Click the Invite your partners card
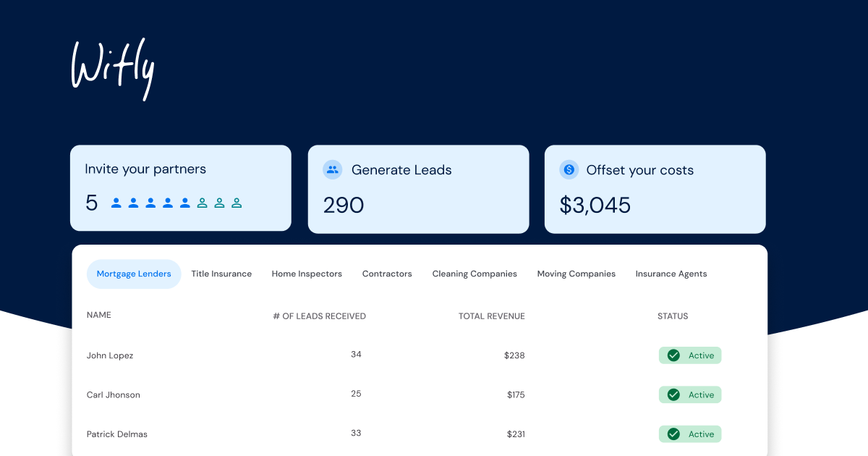Image resolution: width=868 pixels, height=456 pixels. coord(181,187)
